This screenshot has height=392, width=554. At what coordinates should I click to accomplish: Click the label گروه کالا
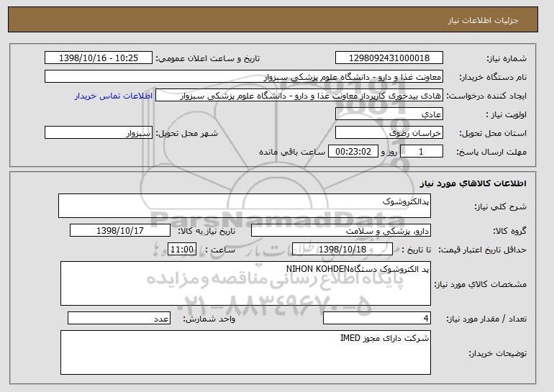click(510, 231)
